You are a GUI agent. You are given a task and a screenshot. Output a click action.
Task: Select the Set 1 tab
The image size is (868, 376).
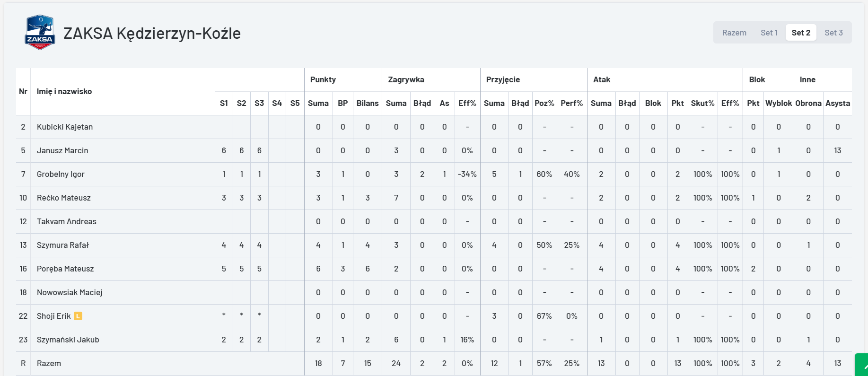pyautogui.click(x=769, y=33)
